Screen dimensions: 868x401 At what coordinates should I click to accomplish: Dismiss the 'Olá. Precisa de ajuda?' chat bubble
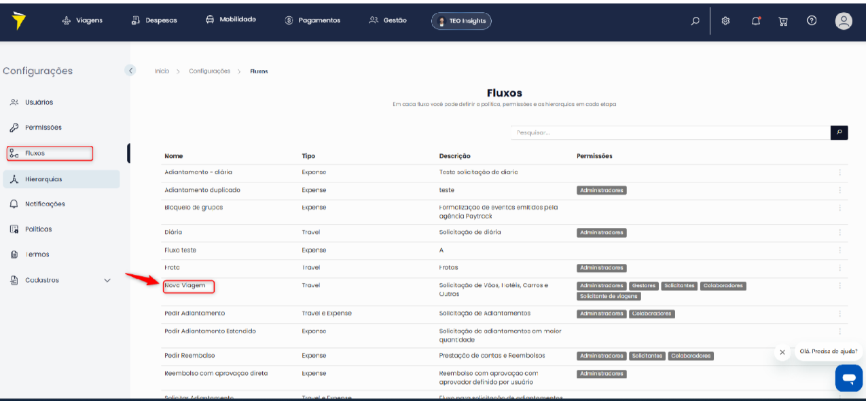point(782,352)
